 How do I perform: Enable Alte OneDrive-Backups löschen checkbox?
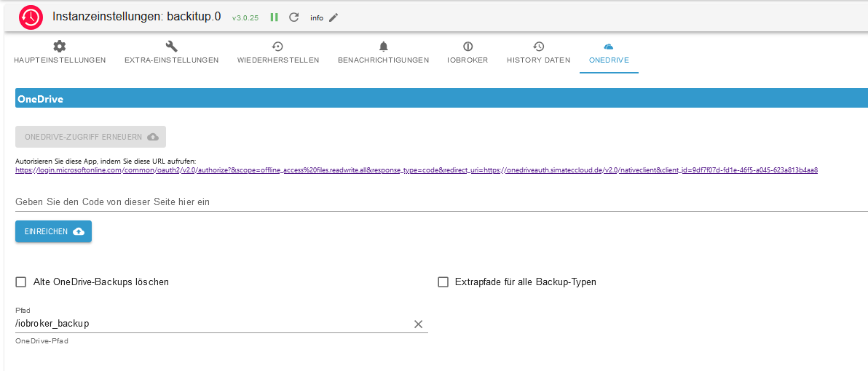21,282
